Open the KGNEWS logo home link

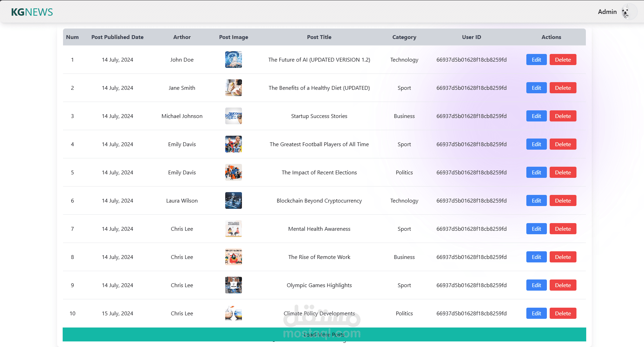pos(32,12)
